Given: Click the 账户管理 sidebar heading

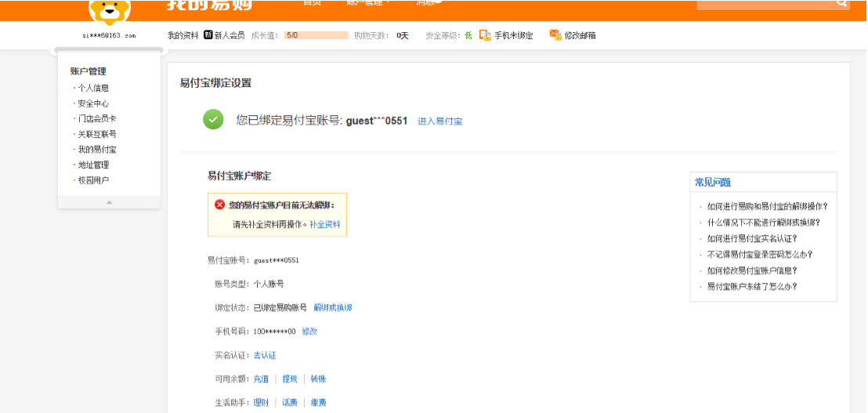Looking at the screenshot, I should tap(88, 71).
